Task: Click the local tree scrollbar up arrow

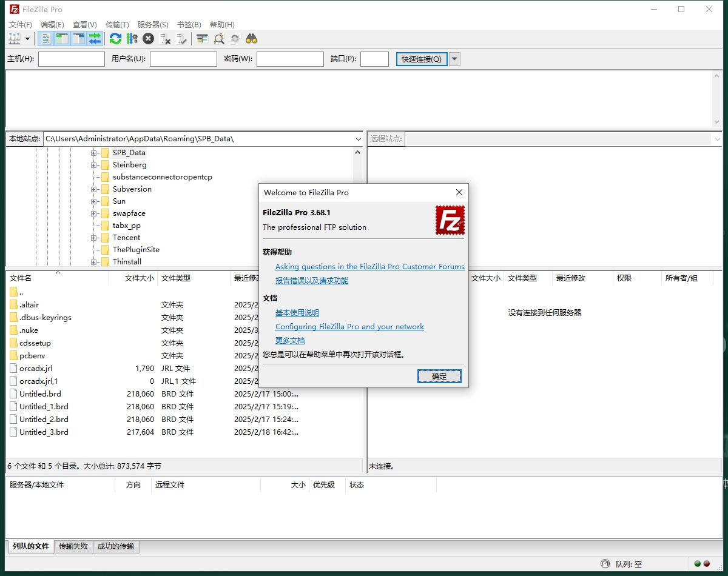Action: (357, 152)
